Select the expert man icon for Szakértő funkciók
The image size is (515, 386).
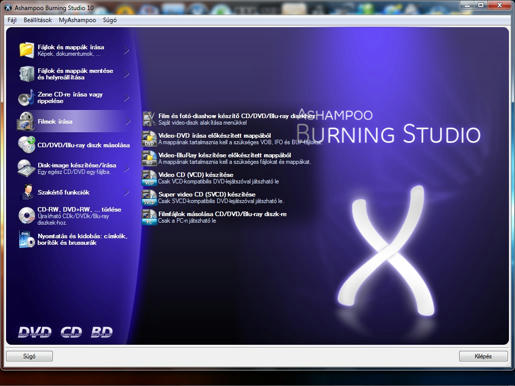[27, 192]
